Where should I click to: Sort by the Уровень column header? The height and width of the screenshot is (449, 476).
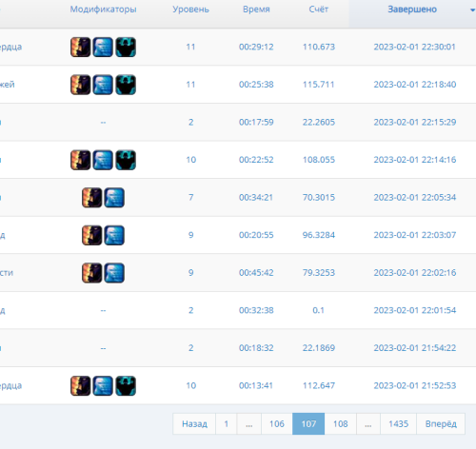pyautogui.click(x=190, y=10)
